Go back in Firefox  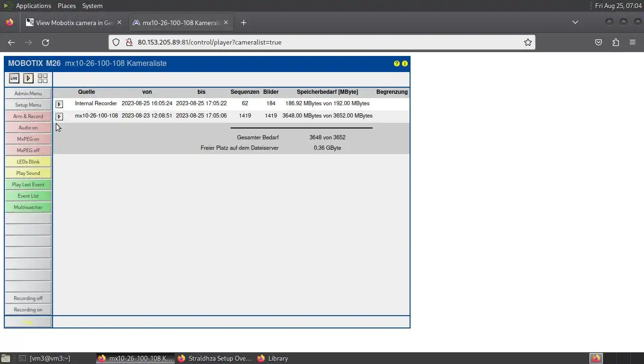[x=11, y=42]
